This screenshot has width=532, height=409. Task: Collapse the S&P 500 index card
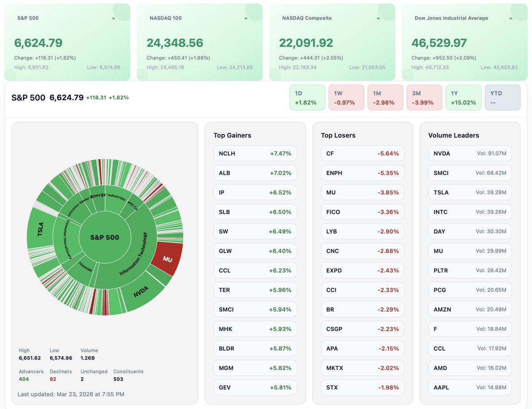[113, 18]
